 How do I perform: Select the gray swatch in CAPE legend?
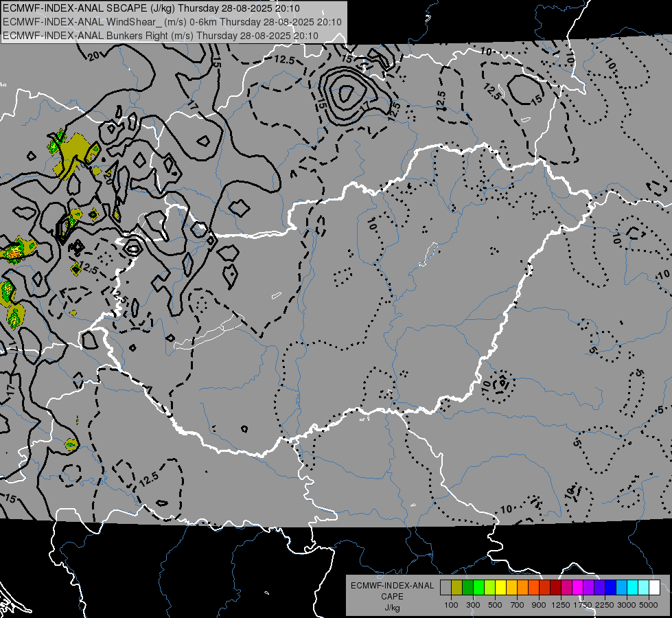[x=445, y=587]
